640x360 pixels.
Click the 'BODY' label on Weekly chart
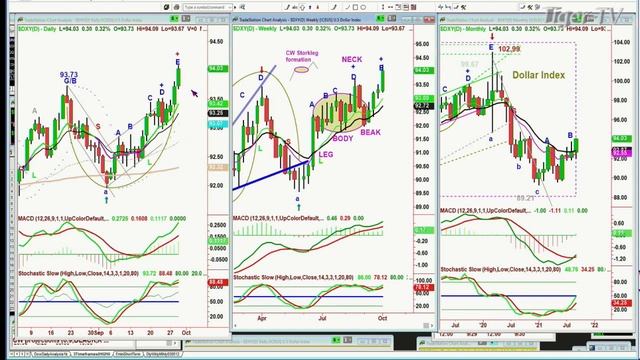point(343,139)
